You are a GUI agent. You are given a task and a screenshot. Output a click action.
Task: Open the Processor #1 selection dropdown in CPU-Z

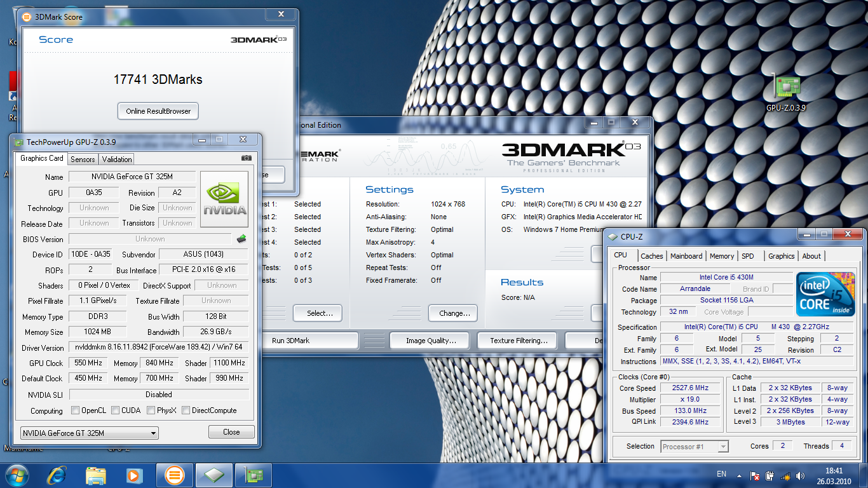695,447
